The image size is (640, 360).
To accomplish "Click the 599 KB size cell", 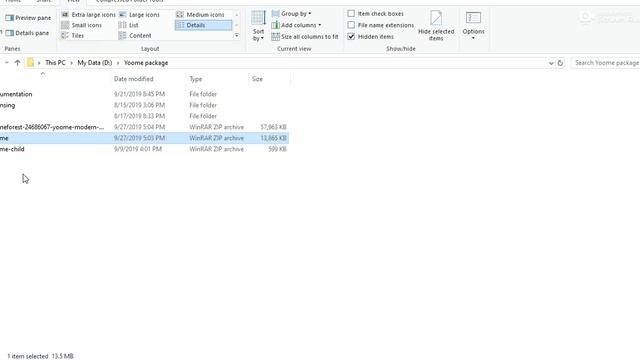I will tap(278, 149).
